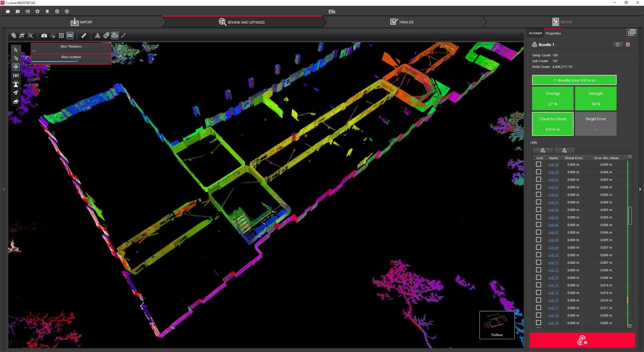The height and width of the screenshot is (352, 644).
Task: Select the triangle target tool
Action: (97, 36)
